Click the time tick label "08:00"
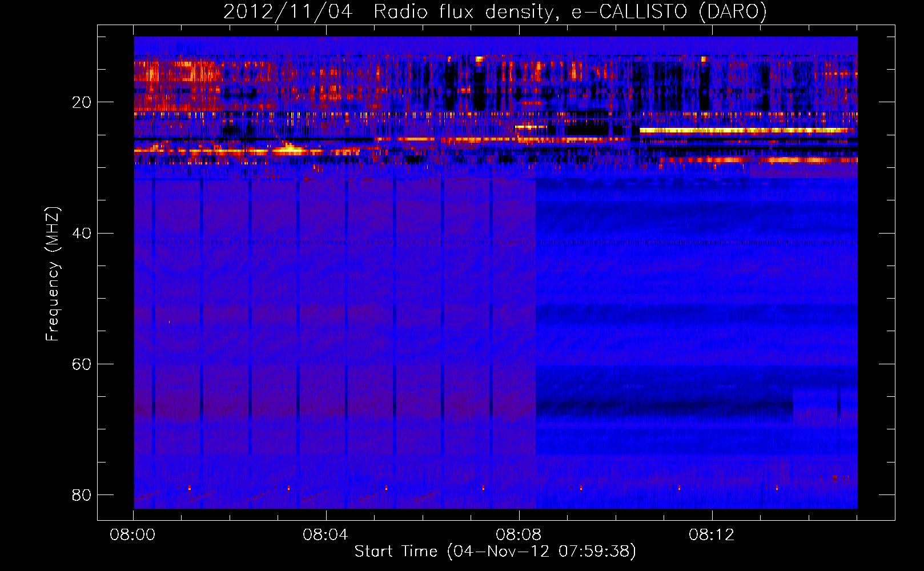924x571 pixels. pos(133,535)
